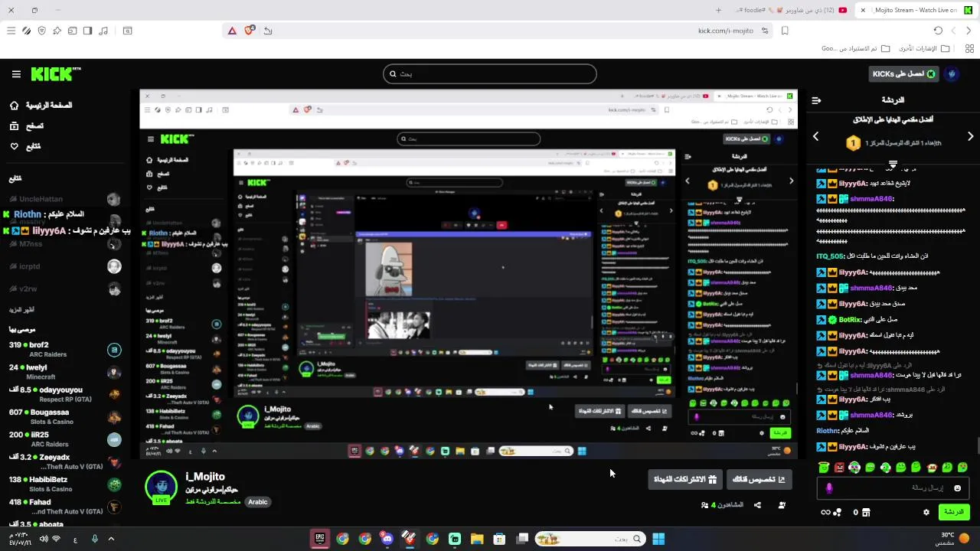Show previous gift leaderboard entry
Screen dimensions: 980x551
[815, 136]
